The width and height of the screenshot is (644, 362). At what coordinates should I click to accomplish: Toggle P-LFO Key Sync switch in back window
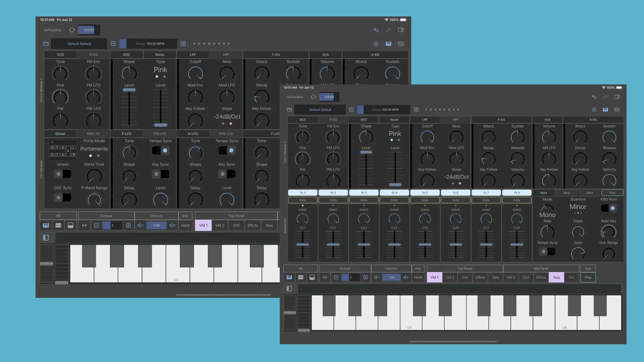tap(160, 174)
